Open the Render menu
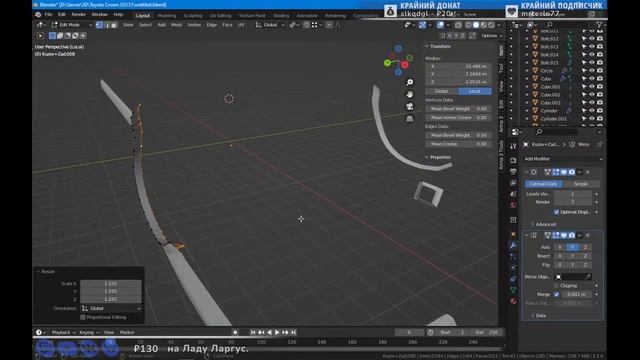 [78, 15]
